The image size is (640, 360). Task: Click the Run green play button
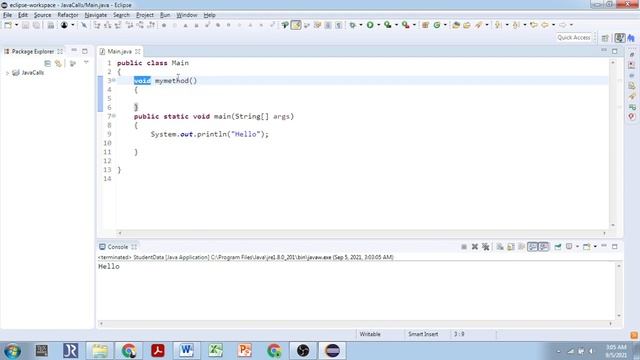(x=370, y=25)
